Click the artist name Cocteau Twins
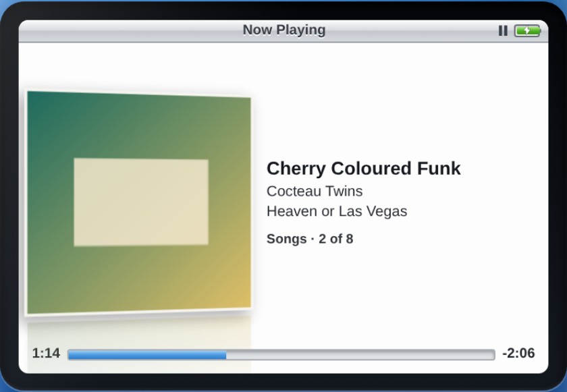This screenshot has width=567, height=392. 315,191
